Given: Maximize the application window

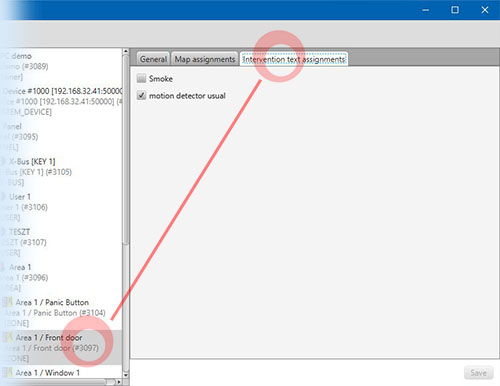Looking at the screenshot, I should point(455,10).
